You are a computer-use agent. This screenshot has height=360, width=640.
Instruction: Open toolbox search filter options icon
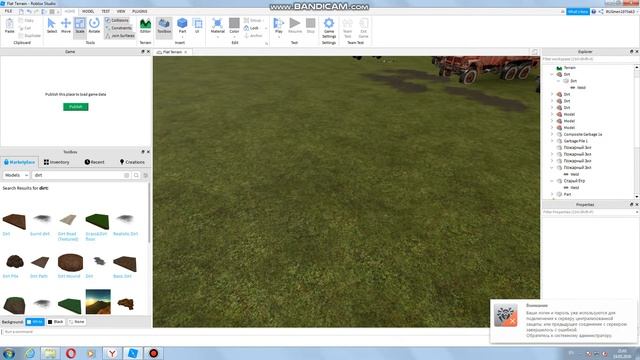click(146, 175)
